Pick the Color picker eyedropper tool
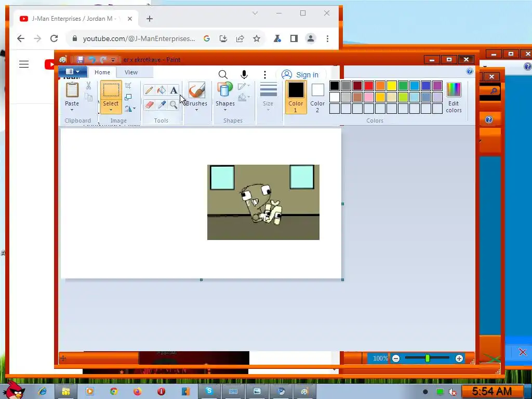Screen dimensions: 532x399 162,105
